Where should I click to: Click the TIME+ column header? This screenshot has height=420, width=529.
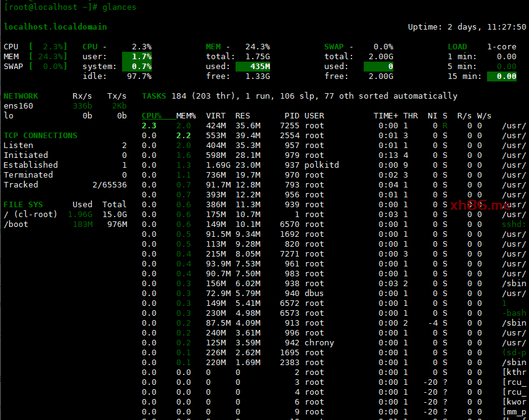coord(385,115)
